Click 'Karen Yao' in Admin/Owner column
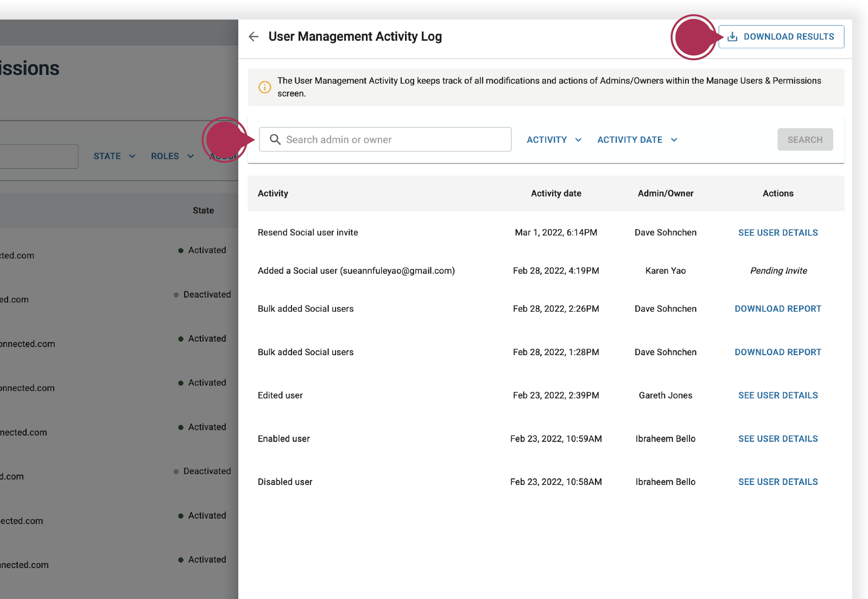This screenshot has height=599, width=868. point(666,270)
